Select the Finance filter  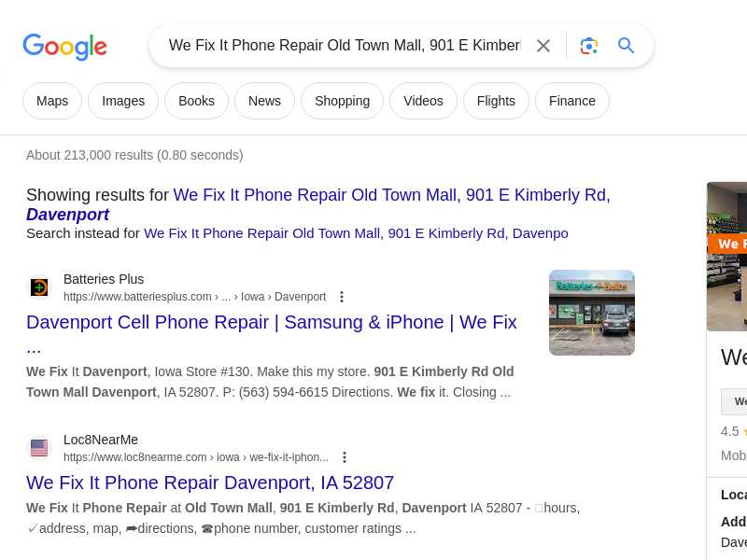click(572, 101)
